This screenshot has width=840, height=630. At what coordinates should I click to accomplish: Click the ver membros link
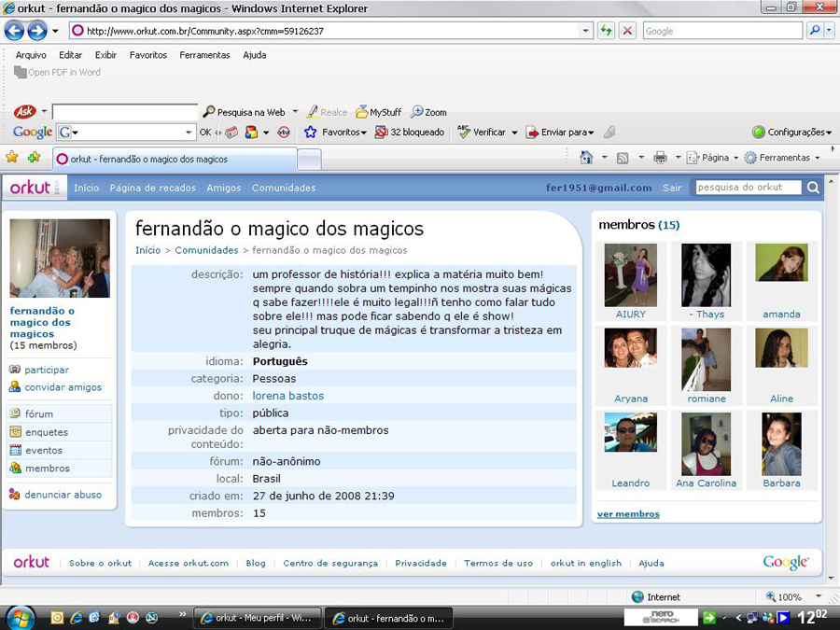[x=628, y=514]
